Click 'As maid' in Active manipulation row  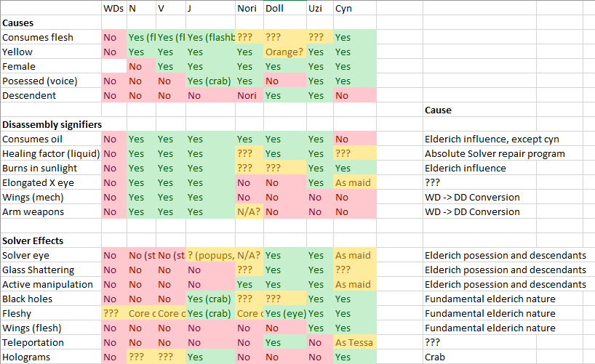point(355,284)
